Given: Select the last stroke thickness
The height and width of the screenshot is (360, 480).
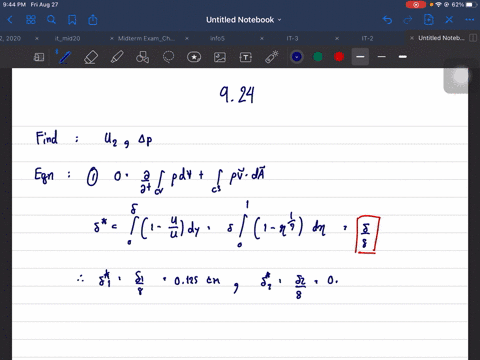Looking at the screenshot, I should click(x=403, y=57).
